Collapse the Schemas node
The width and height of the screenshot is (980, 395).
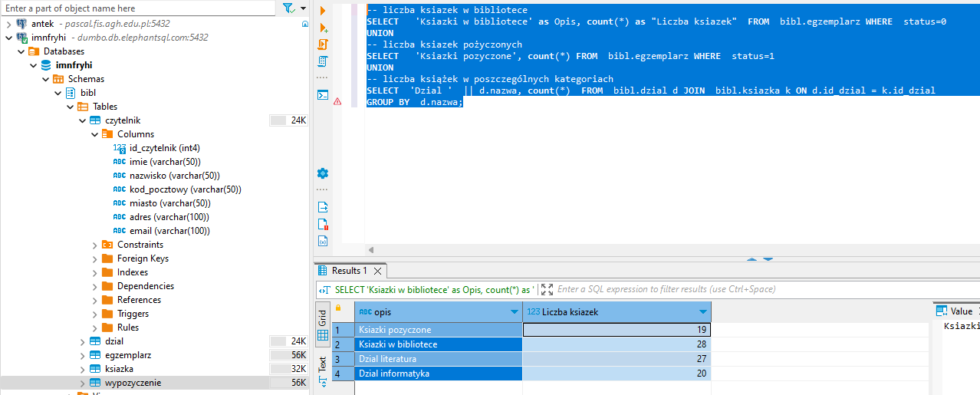pos(45,79)
